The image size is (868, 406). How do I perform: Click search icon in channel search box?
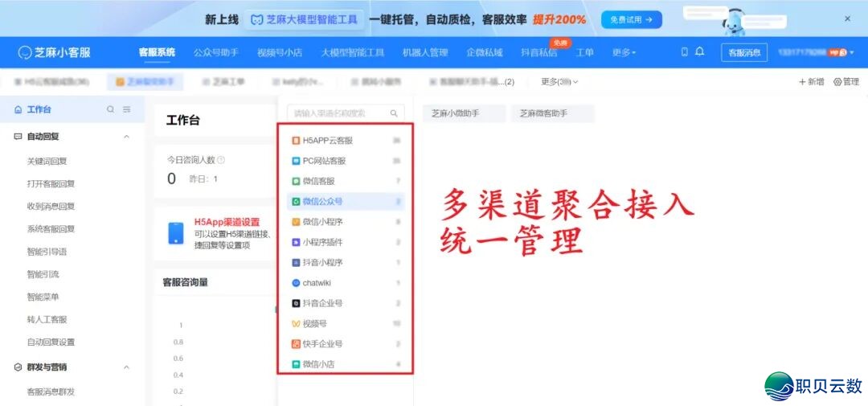[394, 113]
